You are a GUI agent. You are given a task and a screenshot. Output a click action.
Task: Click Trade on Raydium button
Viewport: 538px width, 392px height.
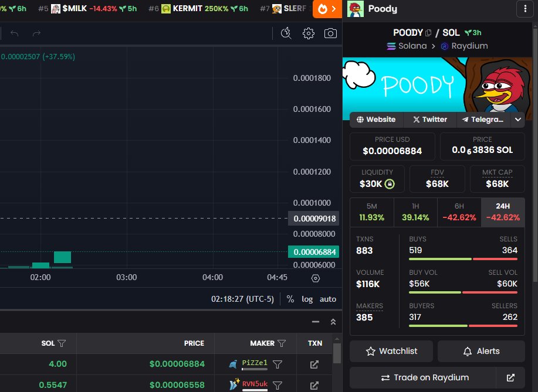pos(422,377)
